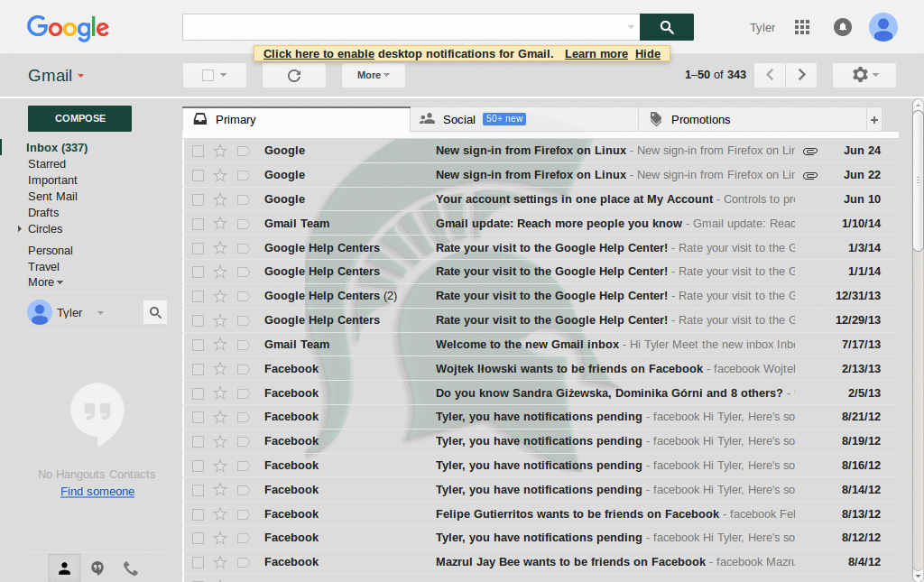Click the Google logo
This screenshot has height=582, width=924.
68,28
